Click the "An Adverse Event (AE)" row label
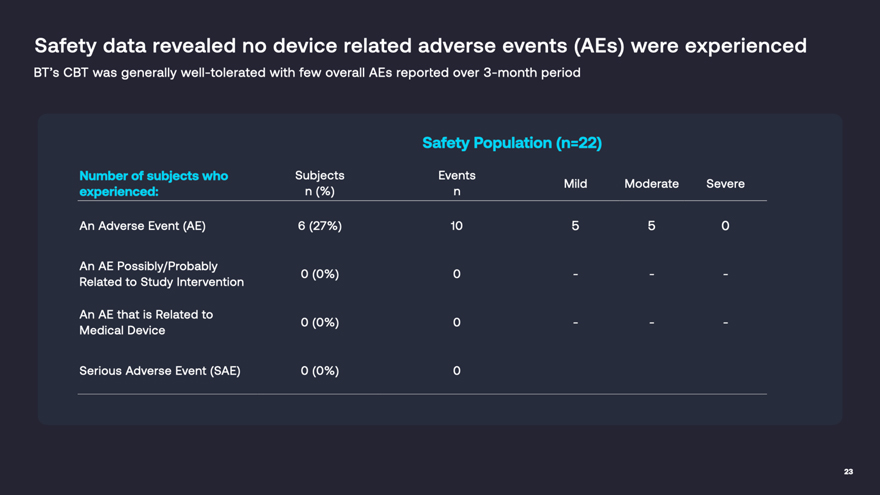 pyautogui.click(x=142, y=226)
